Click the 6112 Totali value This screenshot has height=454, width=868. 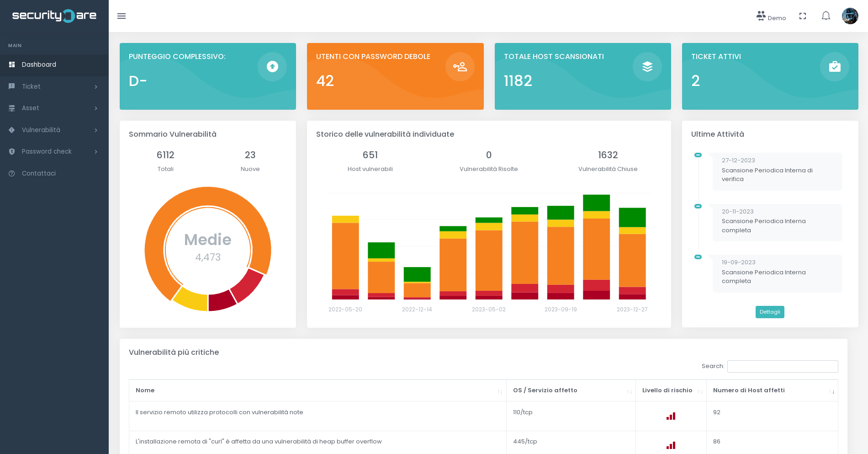[x=165, y=155]
